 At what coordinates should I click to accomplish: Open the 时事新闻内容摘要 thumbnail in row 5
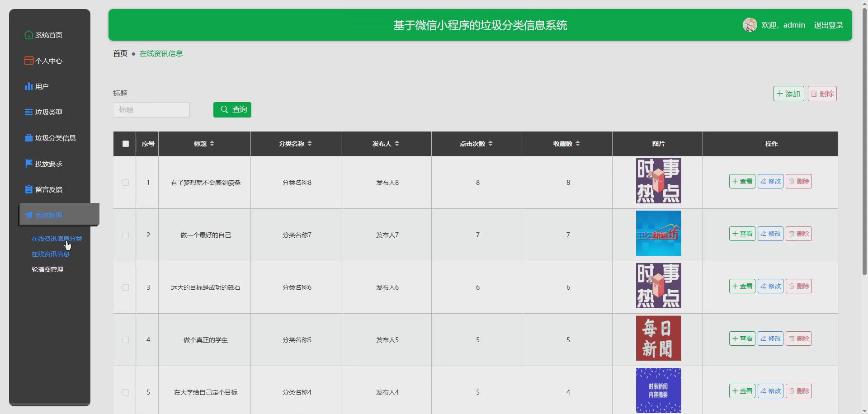point(658,390)
